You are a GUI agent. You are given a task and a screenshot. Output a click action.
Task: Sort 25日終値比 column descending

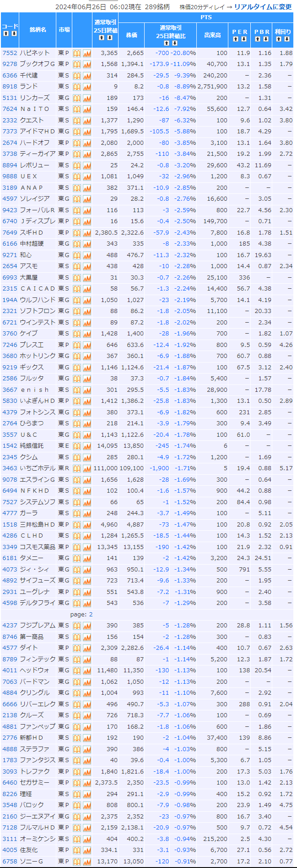(x=174, y=43)
